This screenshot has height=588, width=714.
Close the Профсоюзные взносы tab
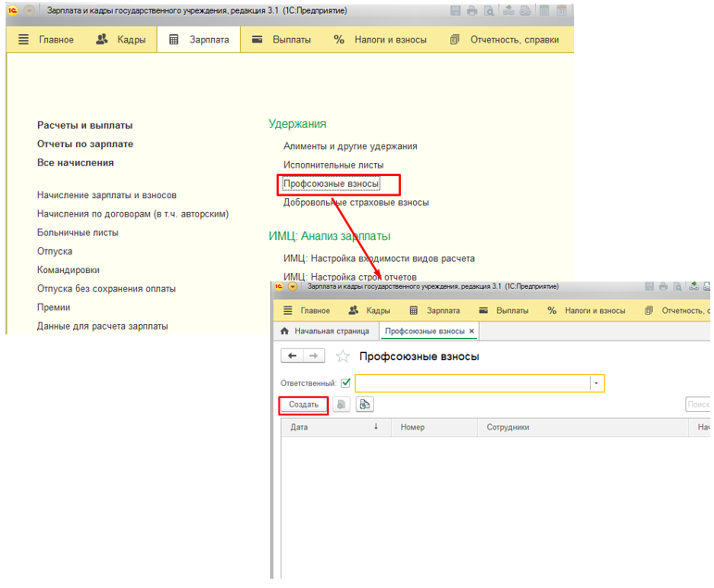click(x=471, y=331)
